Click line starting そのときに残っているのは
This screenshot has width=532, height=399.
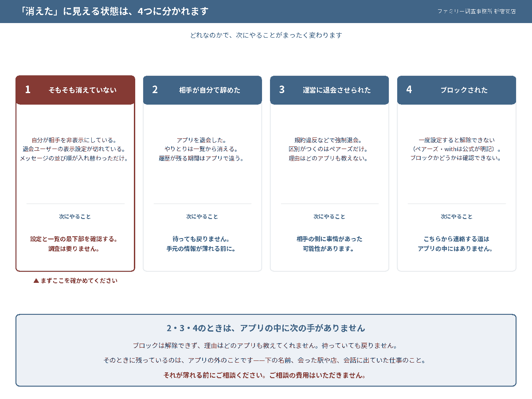(266, 360)
